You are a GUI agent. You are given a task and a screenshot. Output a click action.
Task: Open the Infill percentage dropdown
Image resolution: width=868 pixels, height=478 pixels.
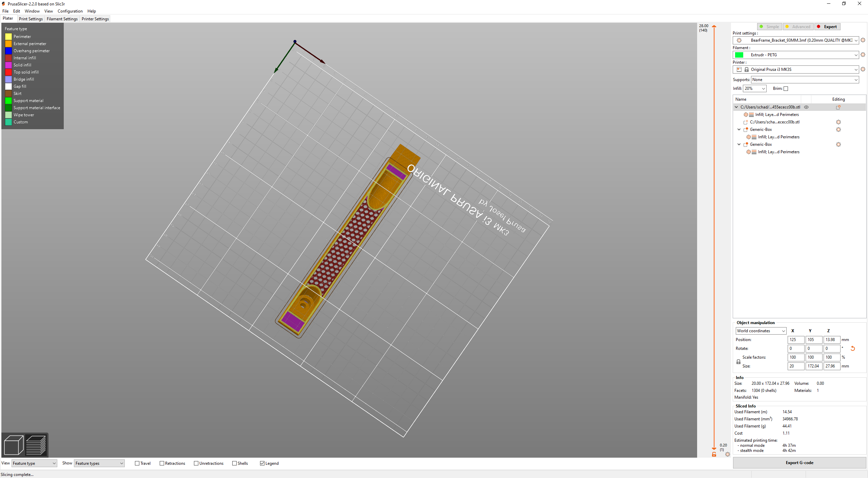pos(754,88)
